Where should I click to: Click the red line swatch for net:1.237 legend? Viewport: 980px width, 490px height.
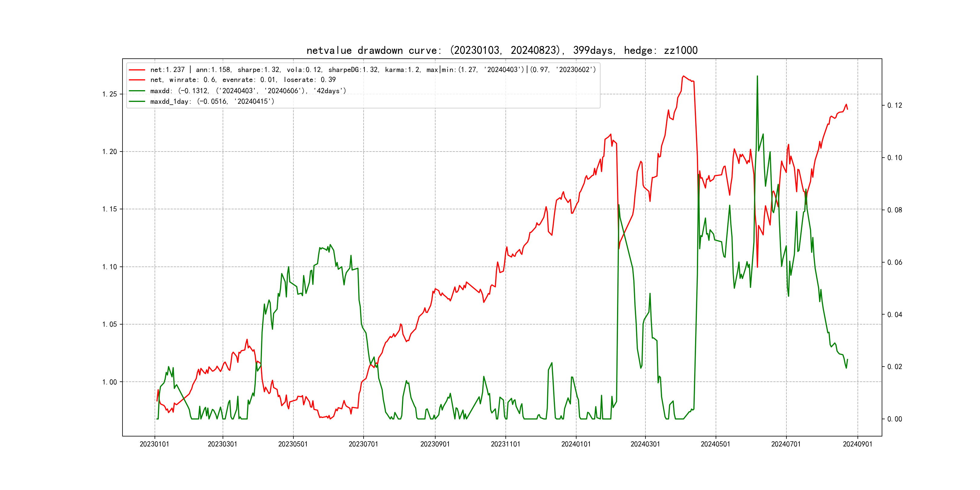tap(137, 70)
